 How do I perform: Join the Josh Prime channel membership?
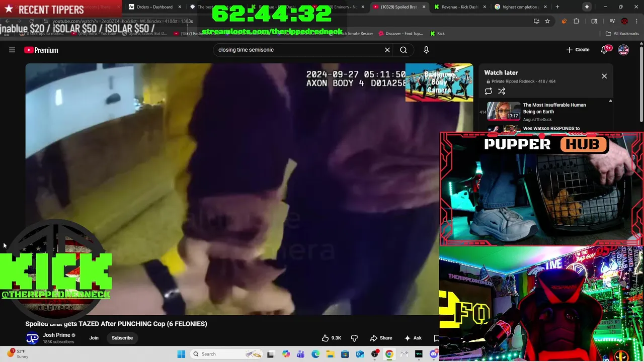[94, 338]
